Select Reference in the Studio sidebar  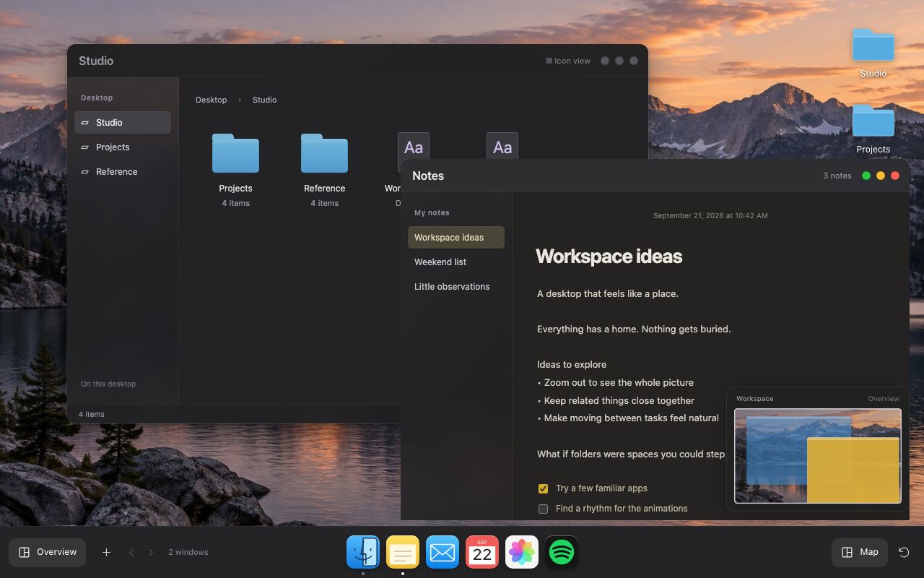point(123,171)
